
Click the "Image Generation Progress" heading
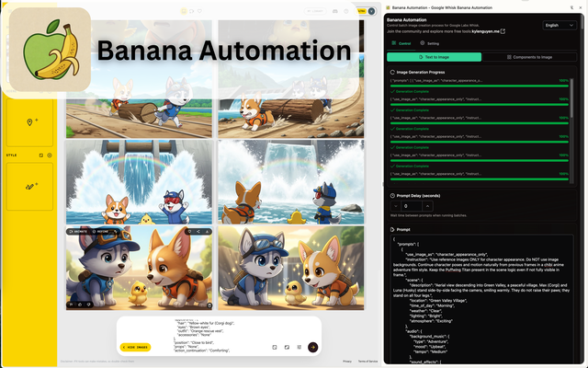tap(421, 72)
